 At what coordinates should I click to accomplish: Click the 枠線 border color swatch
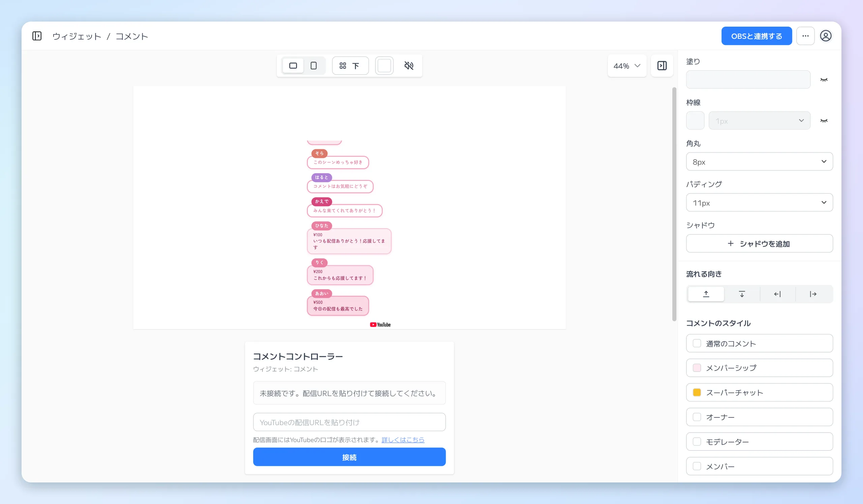[x=695, y=121]
